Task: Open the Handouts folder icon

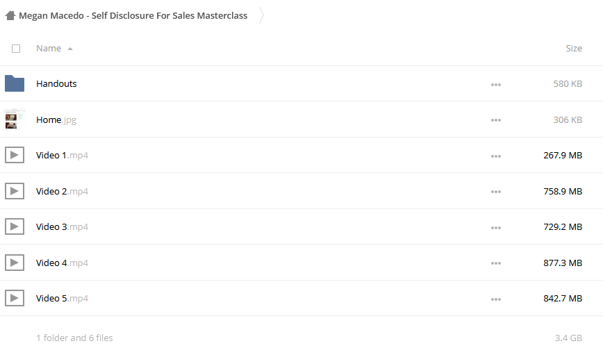Action: (x=15, y=83)
